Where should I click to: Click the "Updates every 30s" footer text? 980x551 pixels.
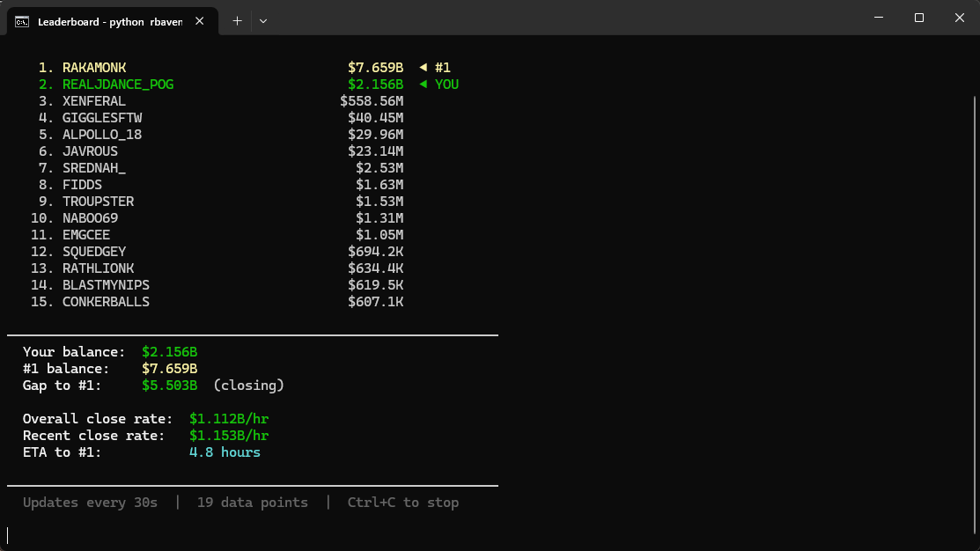coord(90,503)
